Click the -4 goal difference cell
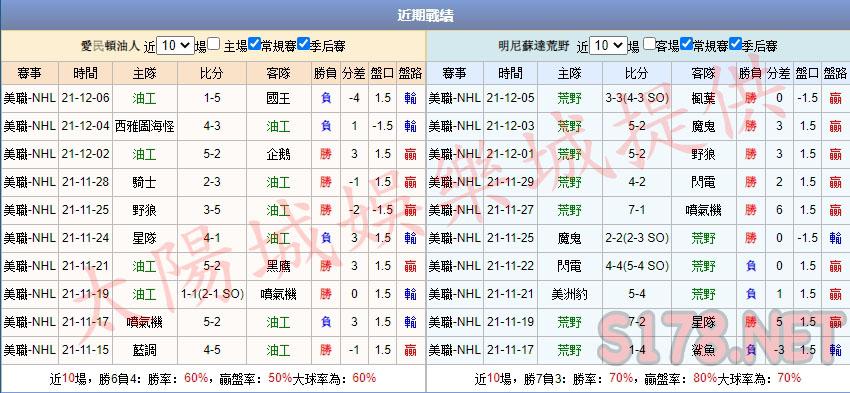The width and height of the screenshot is (850, 393). pos(354,98)
